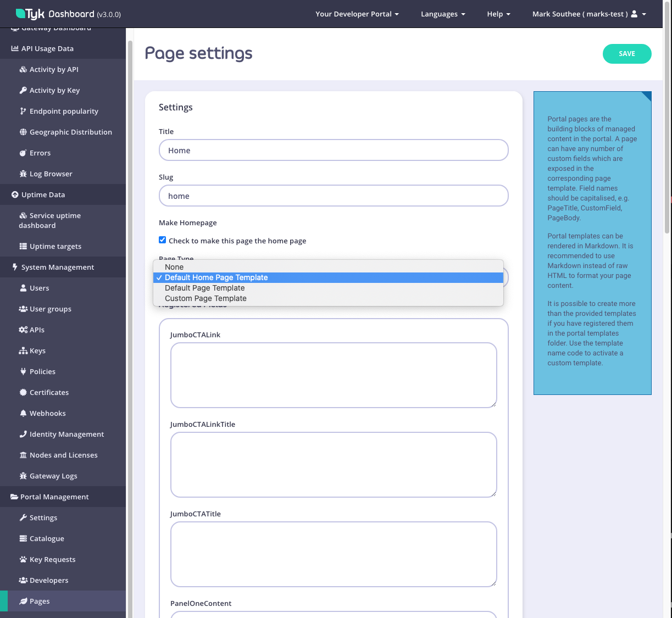Image resolution: width=672 pixels, height=618 pixels.
Task: Open the Developers page from the sidebar
Action: click(49, 580)
